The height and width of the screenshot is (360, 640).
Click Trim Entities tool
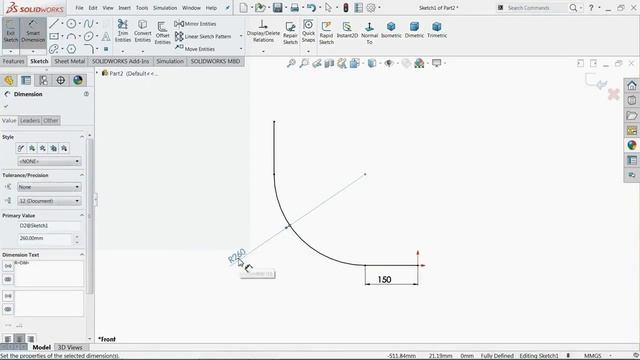122,31
